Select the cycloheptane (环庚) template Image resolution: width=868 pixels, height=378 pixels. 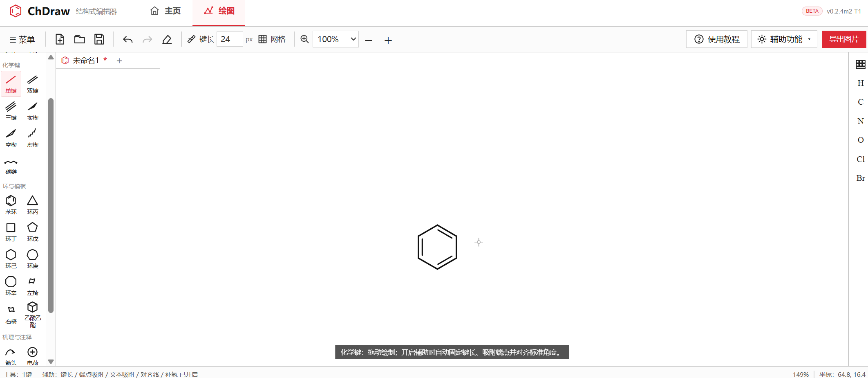tap(33, 259)
